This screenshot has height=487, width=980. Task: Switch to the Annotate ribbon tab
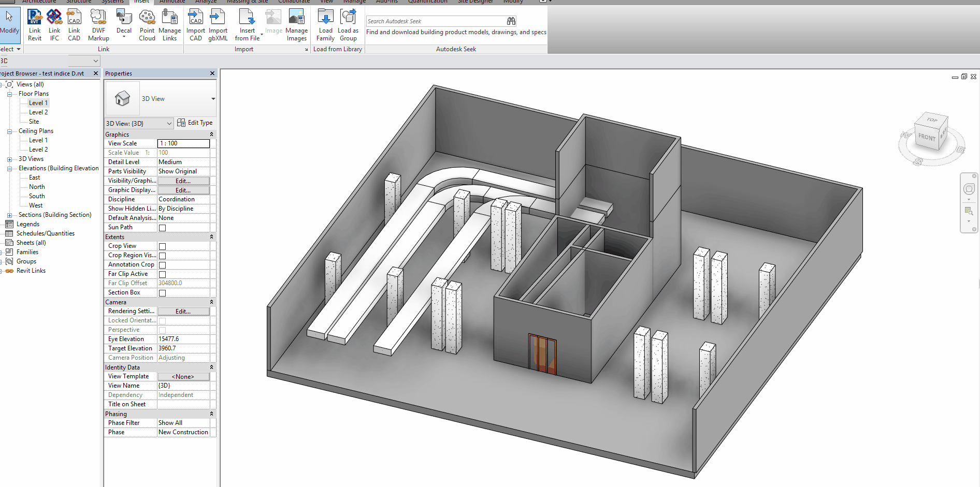171,2
